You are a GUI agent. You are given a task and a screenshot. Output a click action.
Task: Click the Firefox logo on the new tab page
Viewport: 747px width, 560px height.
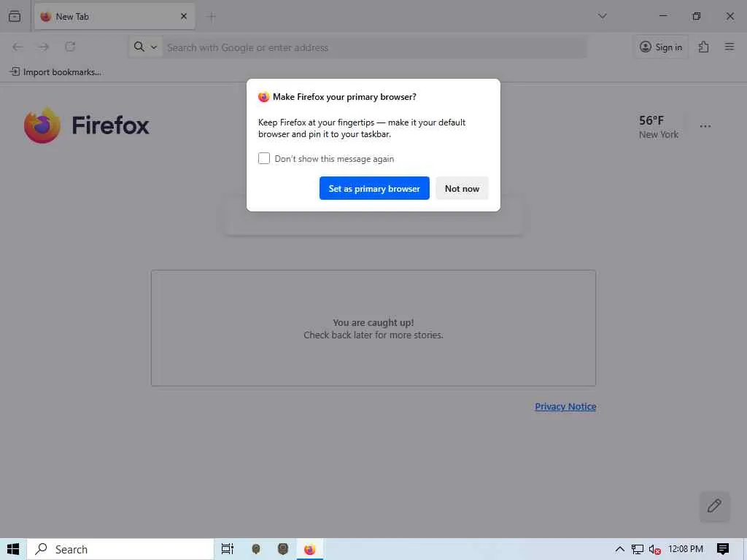[x=86, y=125]
